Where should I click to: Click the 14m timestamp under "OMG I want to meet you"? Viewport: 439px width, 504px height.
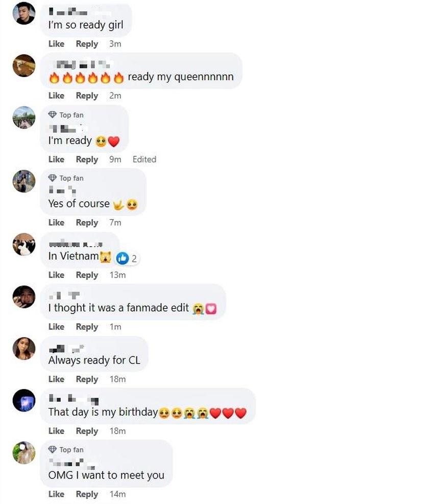[x=117, y=494]
